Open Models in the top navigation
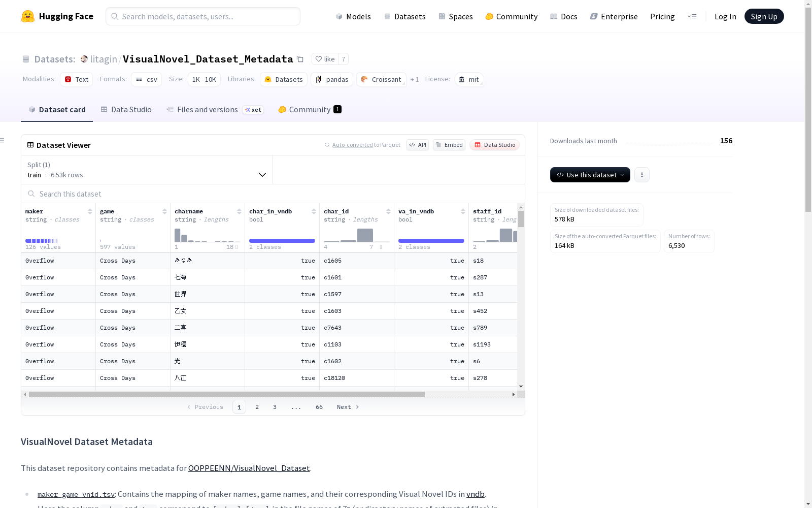Viewport: 812px width, 508px height. (353, 16)
